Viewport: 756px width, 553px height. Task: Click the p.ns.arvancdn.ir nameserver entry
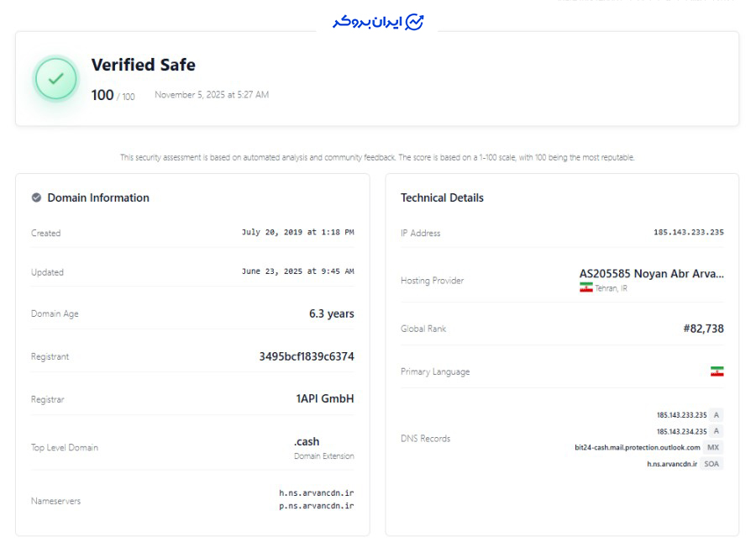316,506
